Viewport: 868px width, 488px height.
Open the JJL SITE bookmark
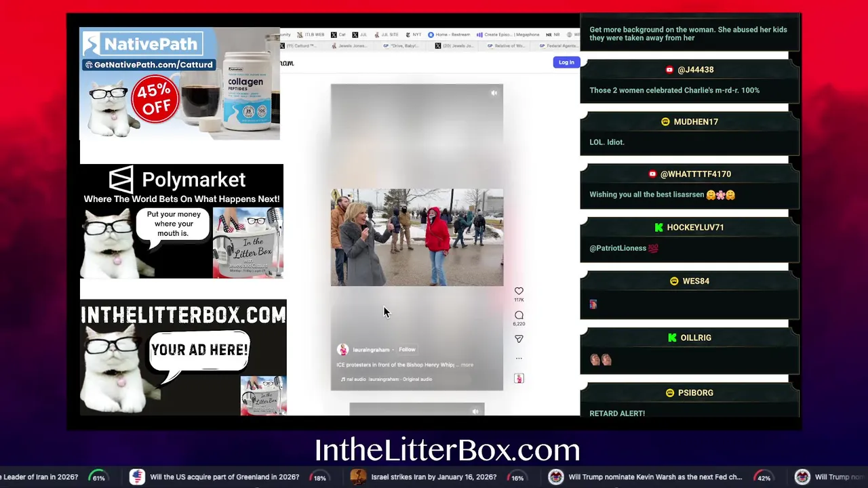(387, 35)
